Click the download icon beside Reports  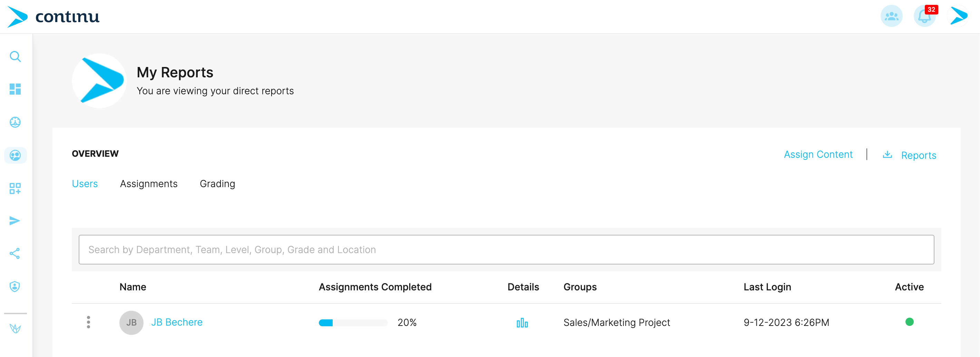pos(887,155)
